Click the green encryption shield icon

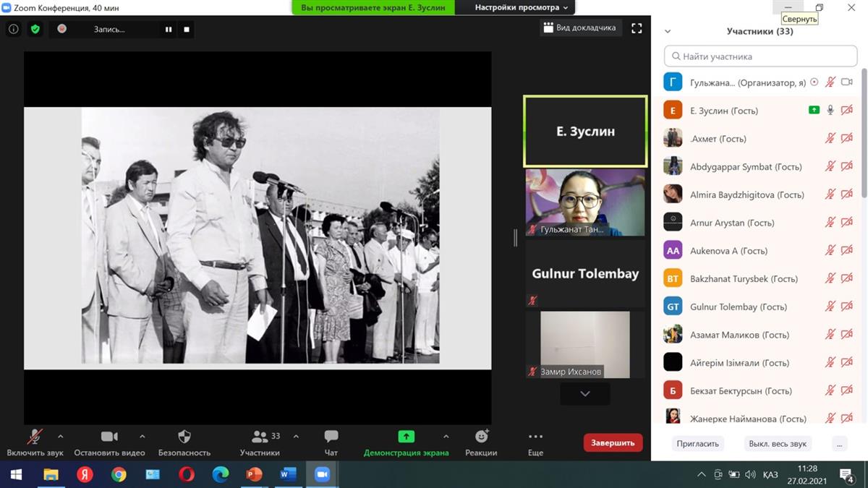point(35,29)
